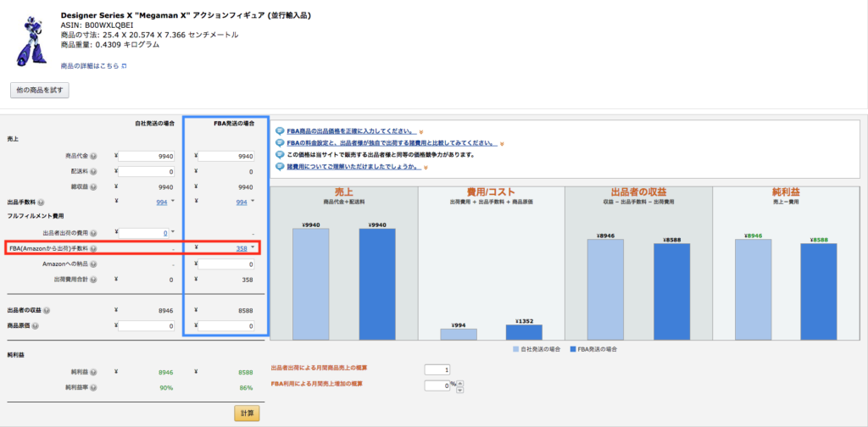Viewport: 868px width, 427px height.
Task: Open FBA商品の出品価格を正確に入力 tip link
Action: (x=352, y=131)
